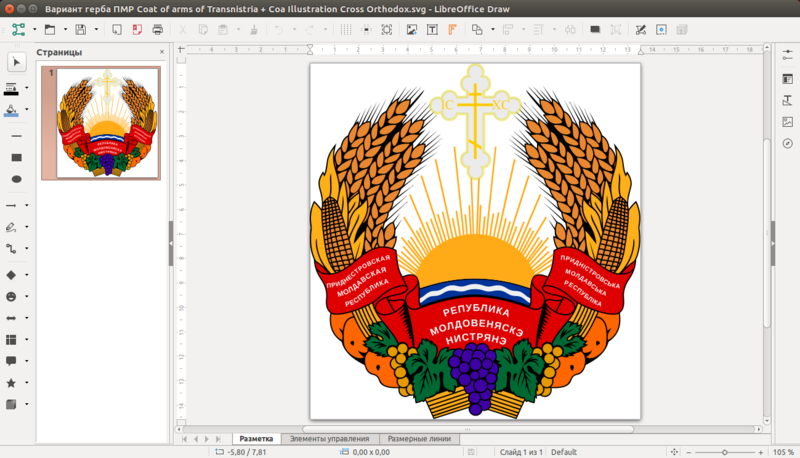The width and height of the screenshot is (800, 458).
Task: Select the Connector tool
Action: coord(11,248)
